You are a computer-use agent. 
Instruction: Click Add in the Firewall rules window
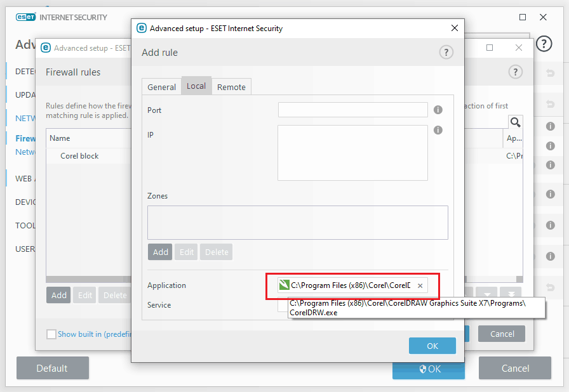pos(58,295)
